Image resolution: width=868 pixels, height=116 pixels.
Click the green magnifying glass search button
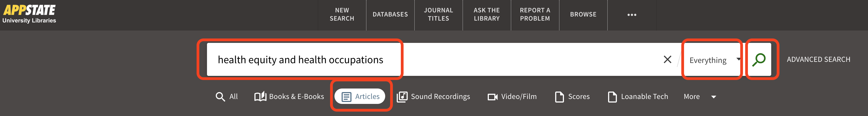click(759, 60)
